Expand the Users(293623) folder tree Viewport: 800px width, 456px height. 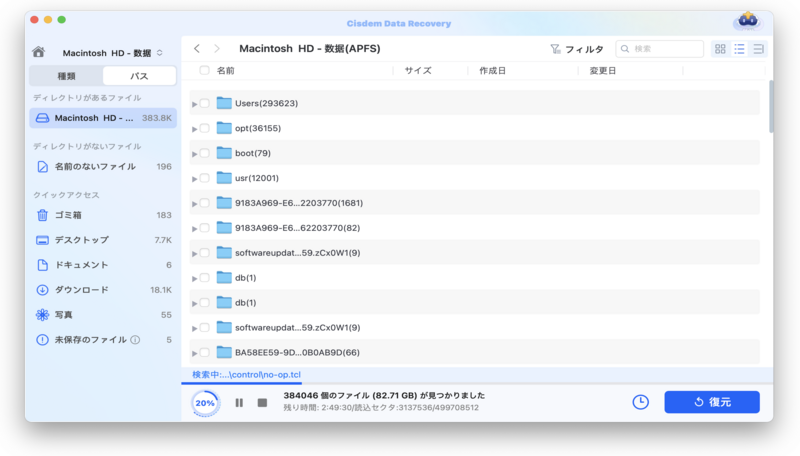[194, 104]
